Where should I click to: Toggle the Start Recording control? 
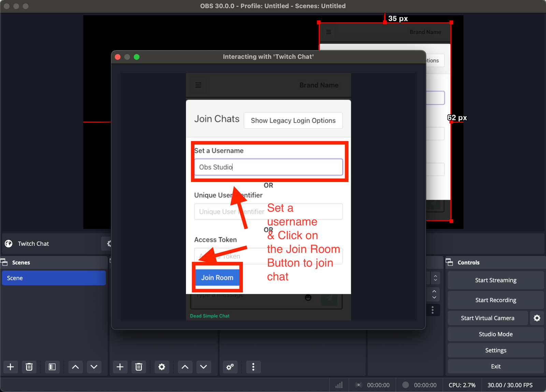point(495,300)
